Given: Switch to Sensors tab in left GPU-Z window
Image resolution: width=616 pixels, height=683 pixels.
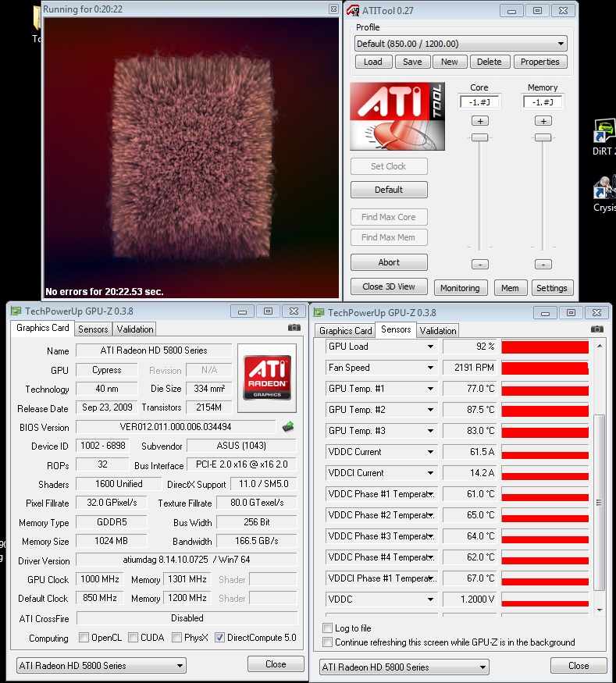Looking at the screenshot, I should point(93,329).
